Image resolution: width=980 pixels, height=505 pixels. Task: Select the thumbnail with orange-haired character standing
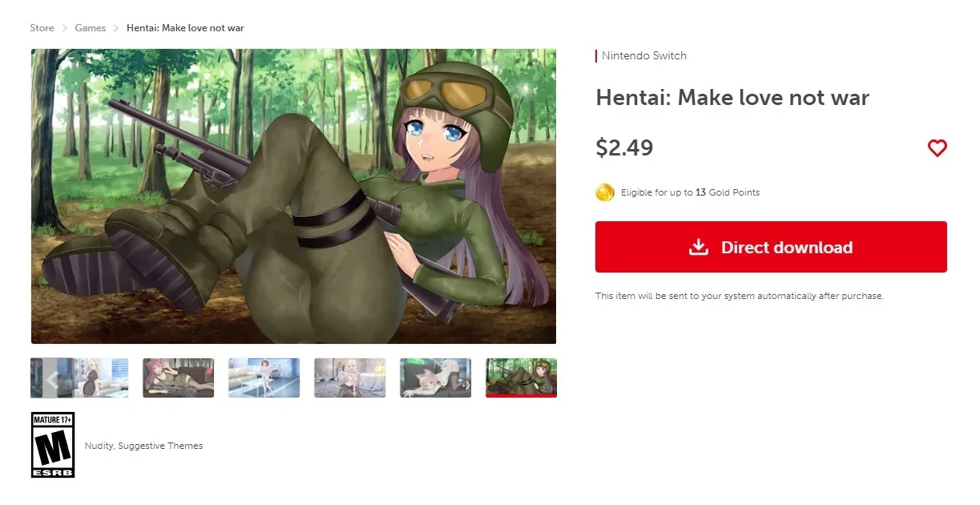[264, 378]
